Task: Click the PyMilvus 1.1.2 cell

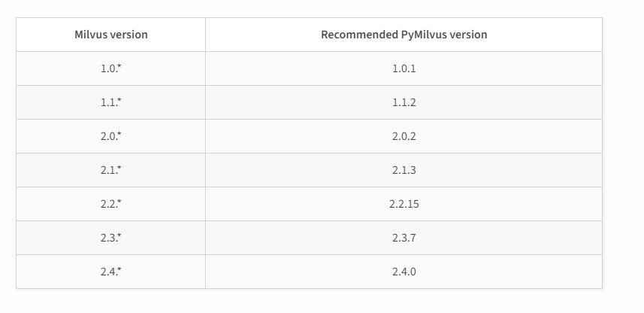Action: [404, 102]
